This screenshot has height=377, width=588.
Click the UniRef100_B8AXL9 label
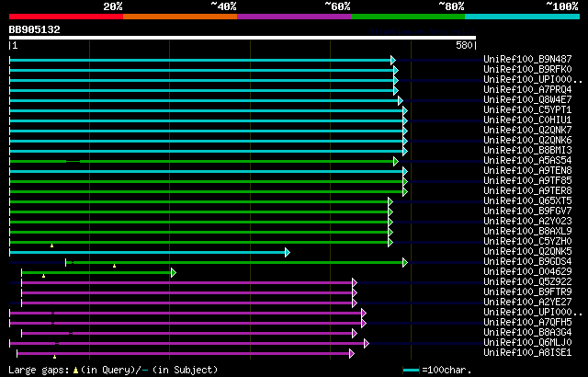527,232
